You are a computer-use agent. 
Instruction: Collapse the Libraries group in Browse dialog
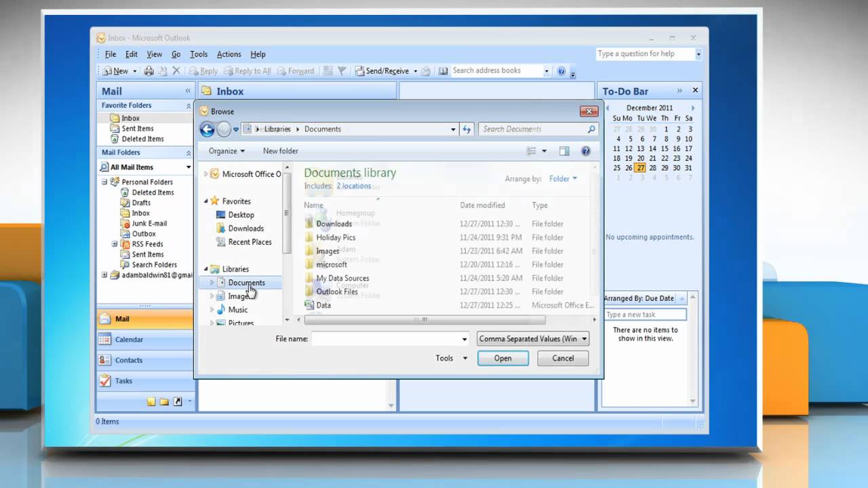pyautogui.click(x=206, y=269)
